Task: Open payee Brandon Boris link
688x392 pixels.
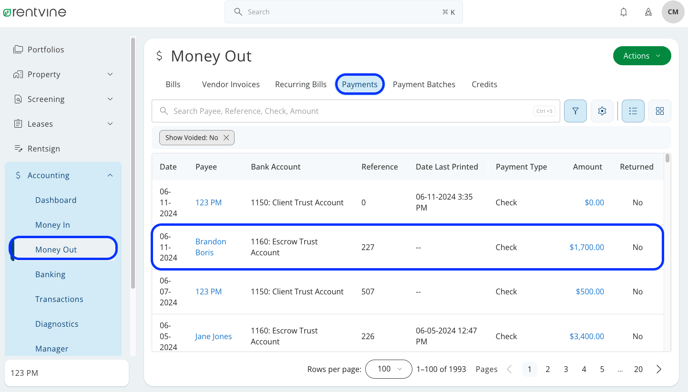Action: (x=211, y=247)
